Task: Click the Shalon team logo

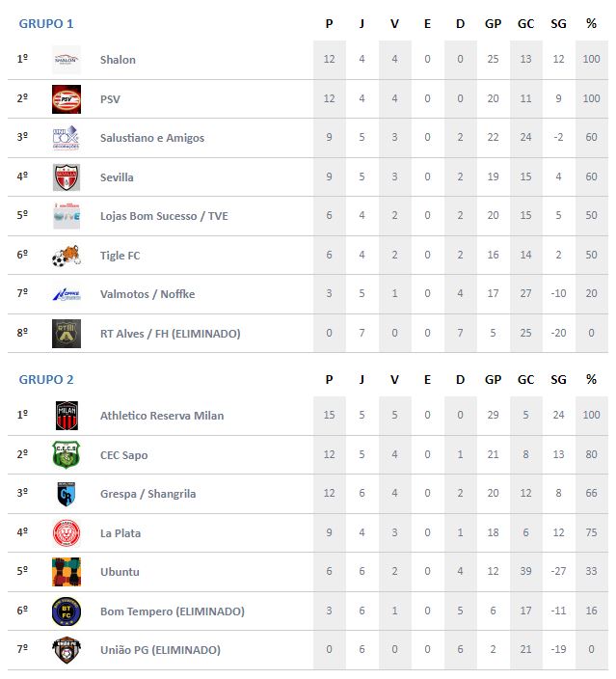Action: click(x=67, y=60)
